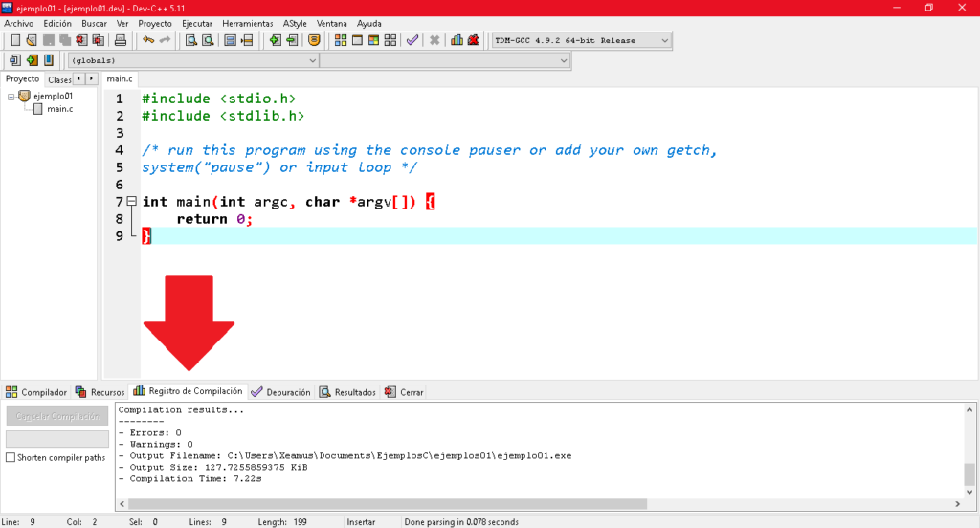Click the Compile and Run toolbar icon
Screen dimensions: 980x528
(x=374, y=40)
